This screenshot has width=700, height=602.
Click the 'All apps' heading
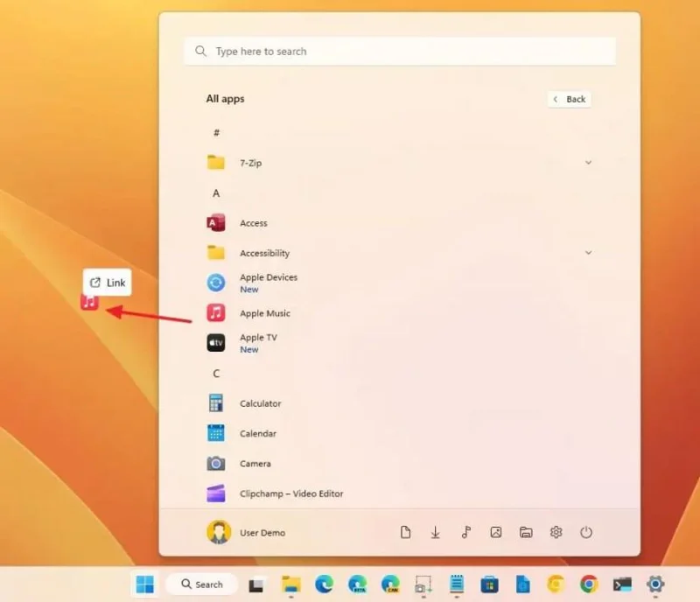[225, 99]
